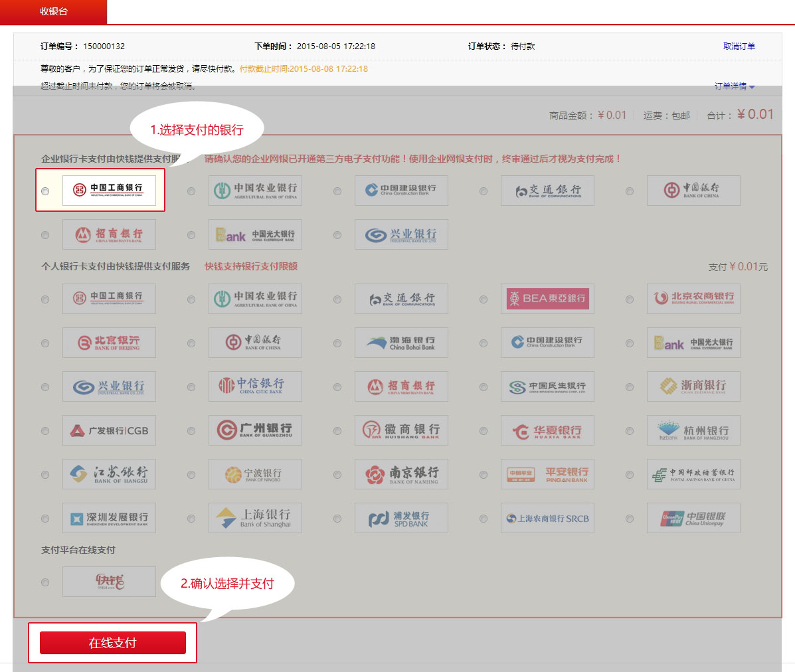The height and width of the screenshot is (672, 795).
Task: Select the 浙商银行 logo
Action: 693,386
